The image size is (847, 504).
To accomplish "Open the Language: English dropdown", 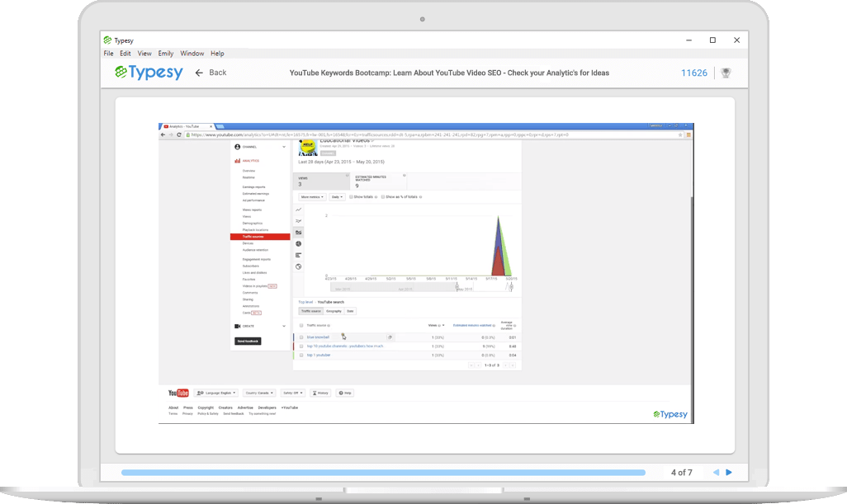I will (216, 393).
